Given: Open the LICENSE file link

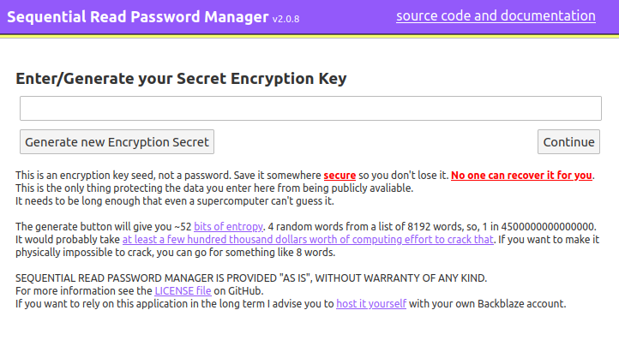Looking at the screenshot, I should (x=183, y=291).
